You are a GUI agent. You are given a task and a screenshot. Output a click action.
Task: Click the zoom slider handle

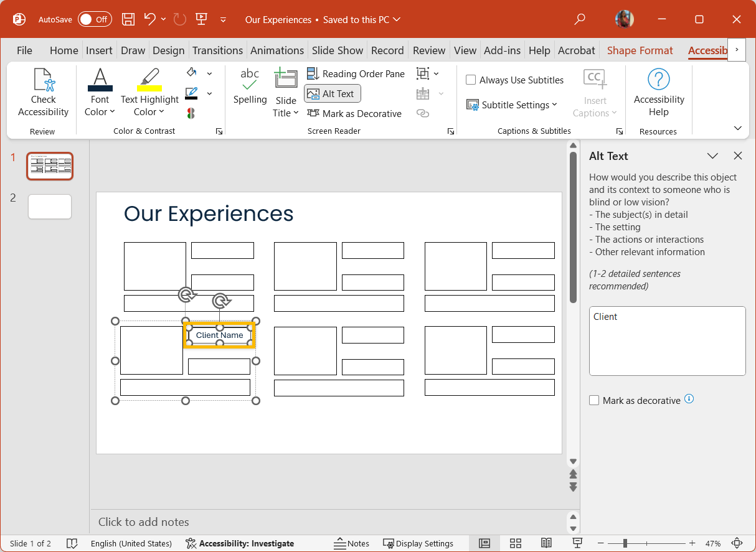625,543
